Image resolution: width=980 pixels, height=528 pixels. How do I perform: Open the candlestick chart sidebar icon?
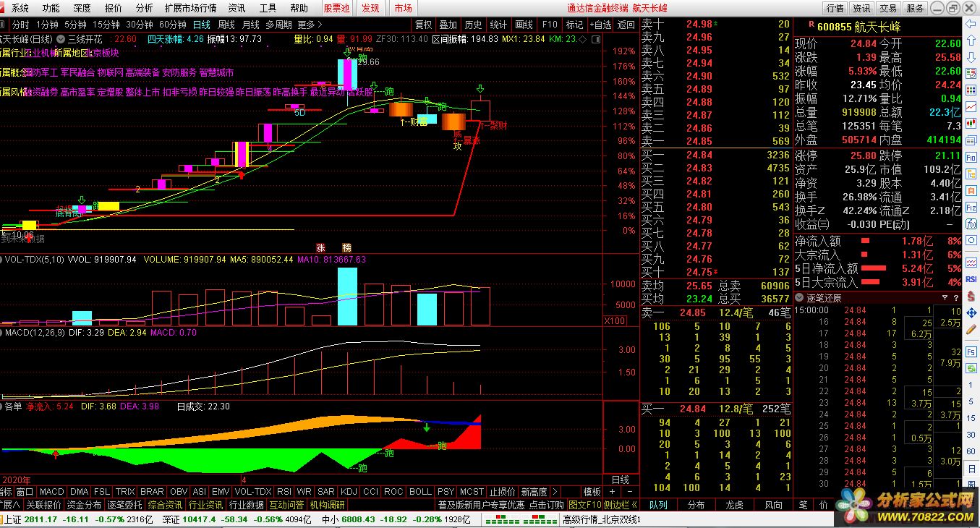(x=971, y=123)
